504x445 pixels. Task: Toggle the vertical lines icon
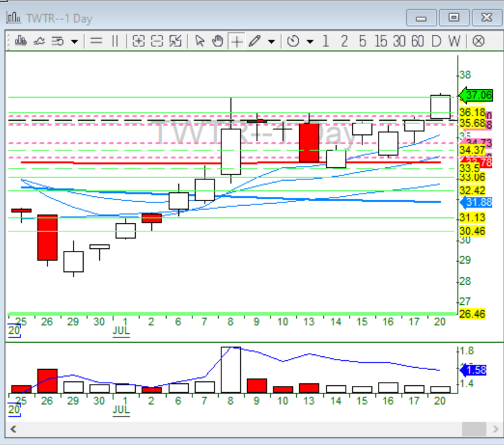(115, 41)
